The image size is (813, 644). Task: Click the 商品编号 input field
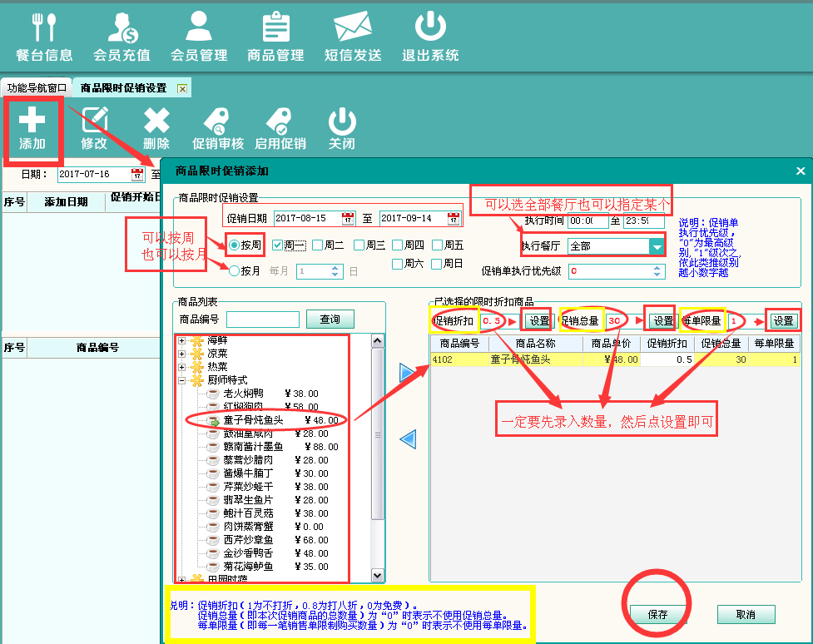click(x=263, y=320)
